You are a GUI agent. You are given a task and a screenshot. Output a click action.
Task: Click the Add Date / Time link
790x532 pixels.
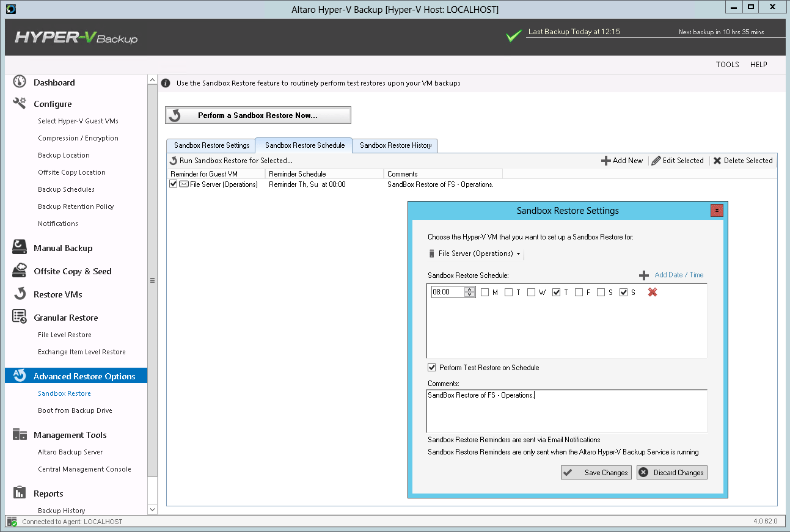(679, 275)
